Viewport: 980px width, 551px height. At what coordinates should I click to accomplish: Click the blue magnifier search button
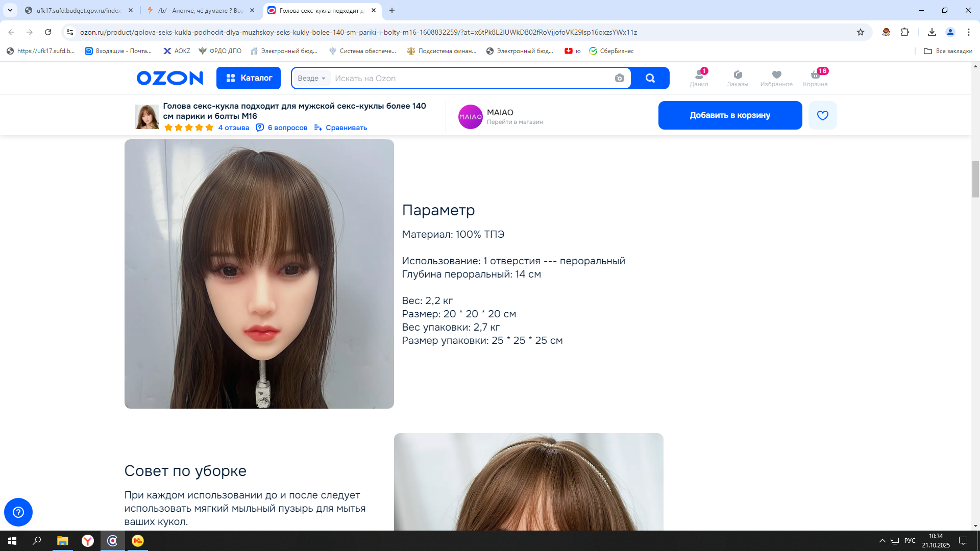coord(650,78)
